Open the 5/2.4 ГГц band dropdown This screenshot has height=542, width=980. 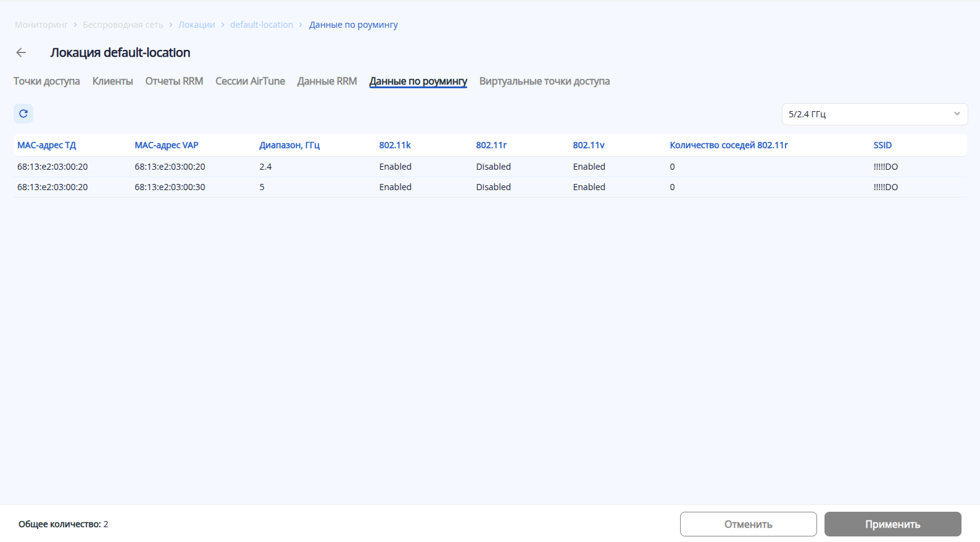click(874, 114)
